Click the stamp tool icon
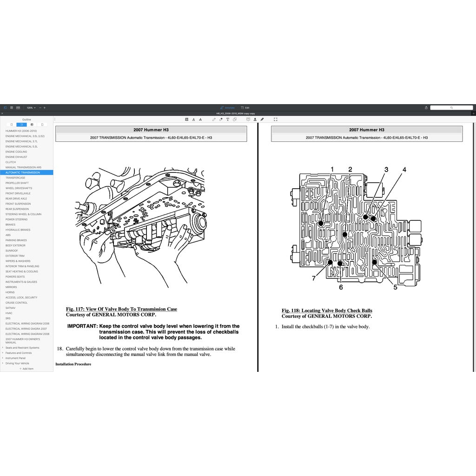This screenshot has height=476, width=476. point(255,119)
